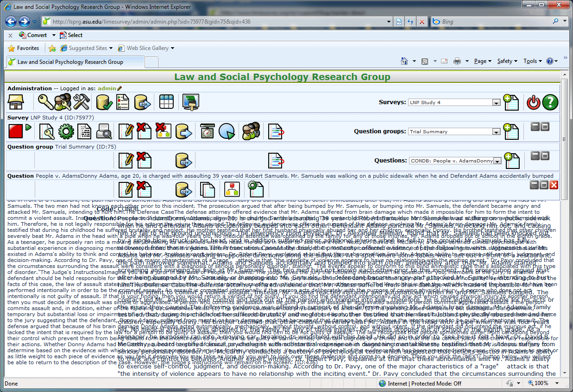The height and width of the screenshot is (392, 573).
Task: Open the template editor paintbrush icon
Action: (191, 102)
